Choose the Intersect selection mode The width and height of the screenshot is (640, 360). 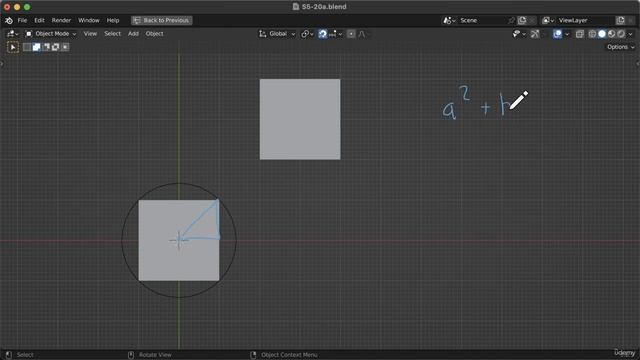coord(65,47)
